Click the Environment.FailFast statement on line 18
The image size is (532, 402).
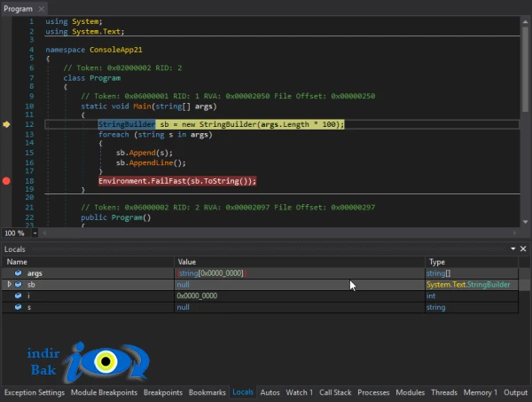(177, 181)
